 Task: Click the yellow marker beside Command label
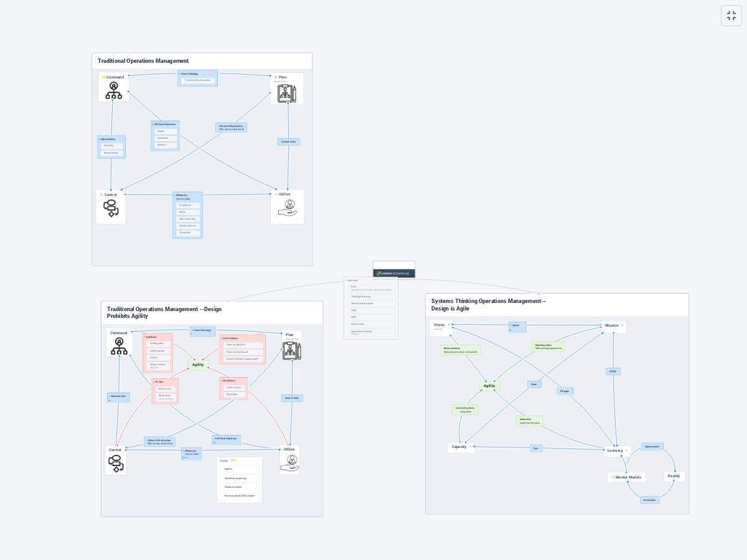coord(104,77)
